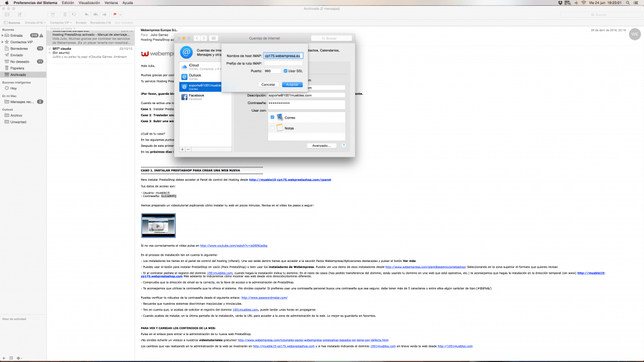Screen dimensions: 644x362
Task: Click Aceptar button in IMAP sheet
Action: coord(292,85)
